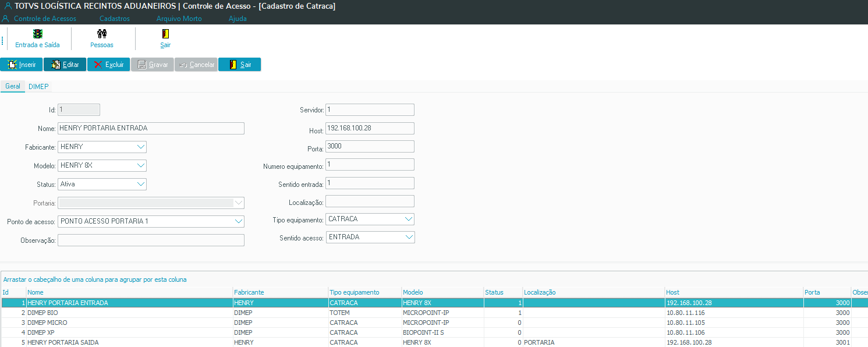The image size is (868, 347).
Task: Expand the Ponto de acesso dropdown
Action: pyautogui.click(x=239, y=221)
